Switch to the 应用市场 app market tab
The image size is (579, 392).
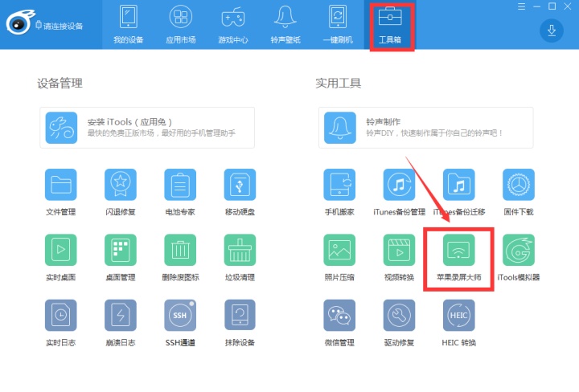[181, 24]
